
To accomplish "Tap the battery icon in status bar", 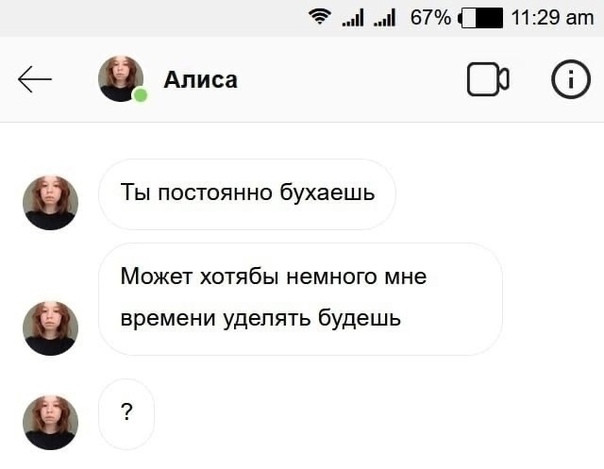I will click(x=480, y=18).
